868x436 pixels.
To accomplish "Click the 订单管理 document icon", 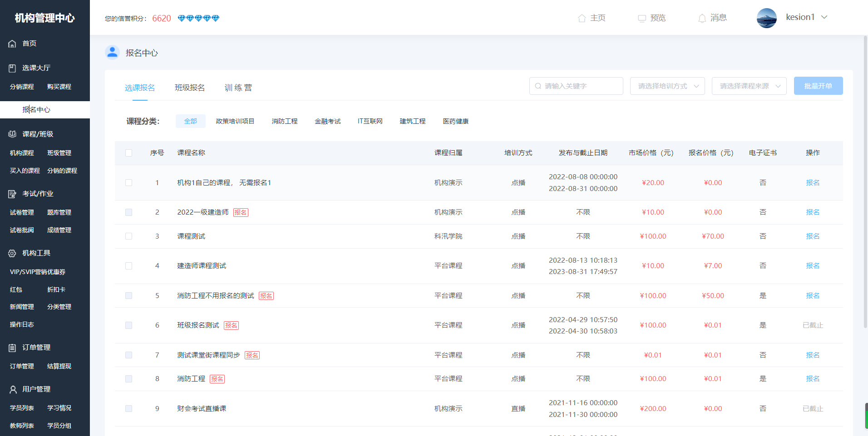I will coord(12,348).
